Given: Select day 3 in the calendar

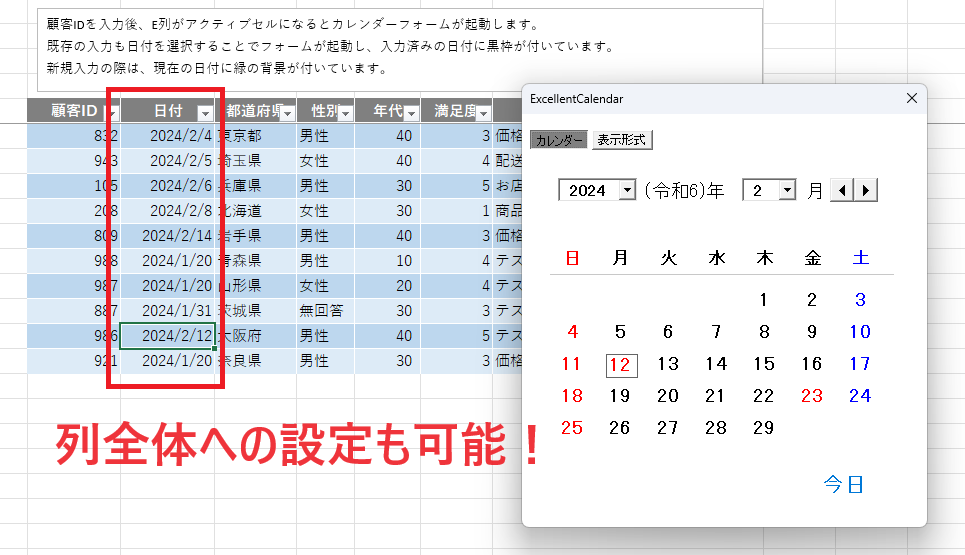Looking at the screenshot, I should click(x=860, y=300).
